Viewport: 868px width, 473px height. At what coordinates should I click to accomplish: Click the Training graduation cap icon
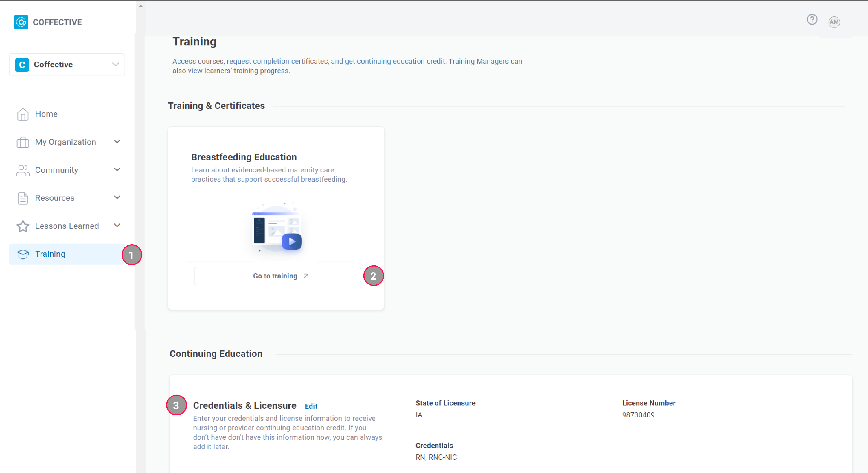(23, 254)
